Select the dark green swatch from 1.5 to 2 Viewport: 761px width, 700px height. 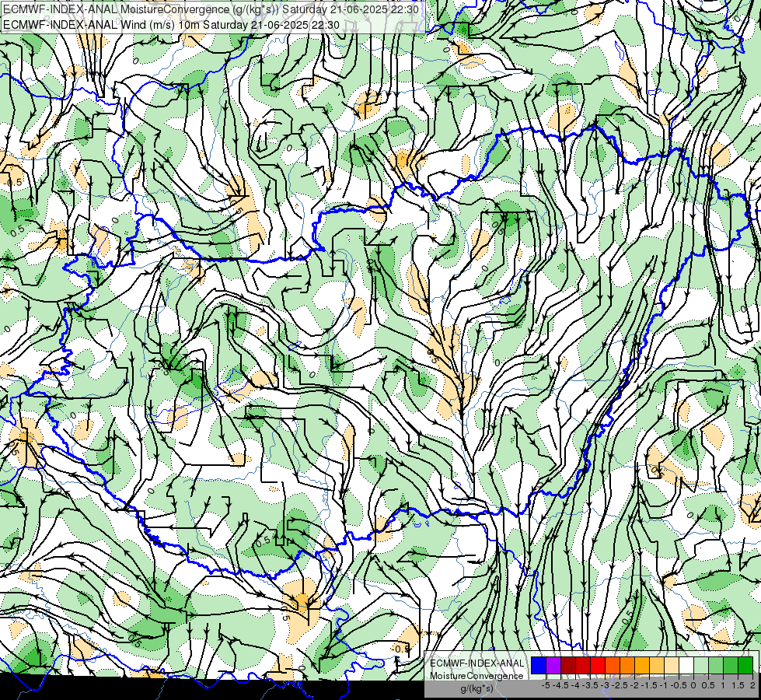tap(745, 665)
